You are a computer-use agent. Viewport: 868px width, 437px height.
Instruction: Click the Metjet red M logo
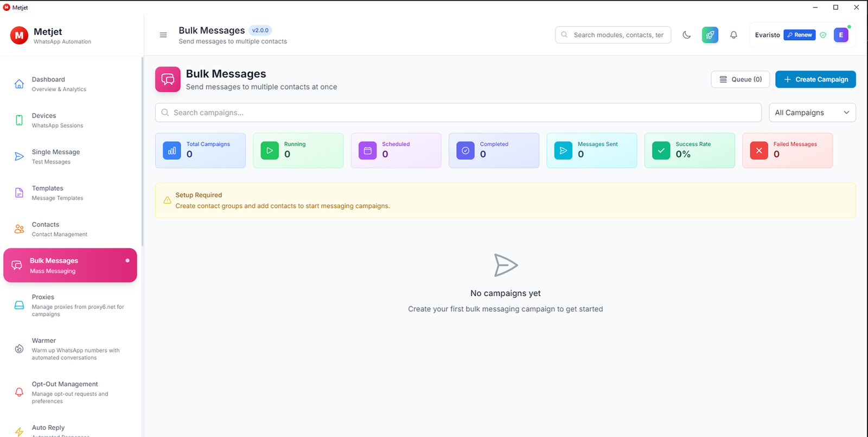[x=19, y=35]
